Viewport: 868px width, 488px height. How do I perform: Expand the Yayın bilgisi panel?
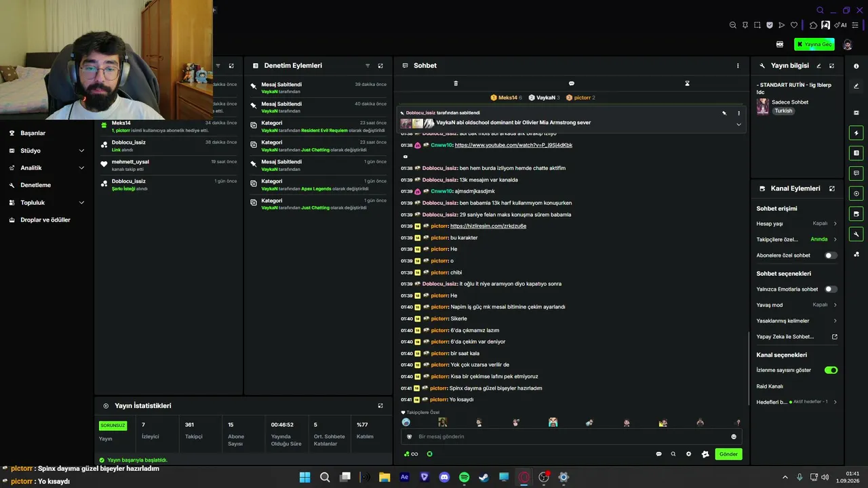tap(832, 66)
